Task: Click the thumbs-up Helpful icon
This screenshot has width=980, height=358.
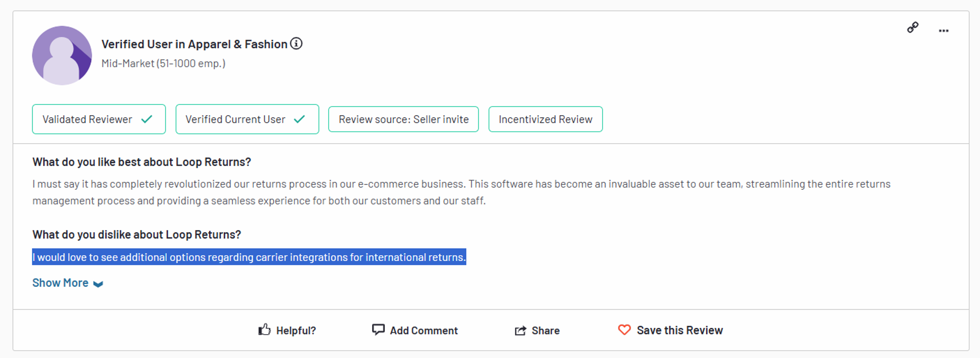Action: tap(264, 329)
